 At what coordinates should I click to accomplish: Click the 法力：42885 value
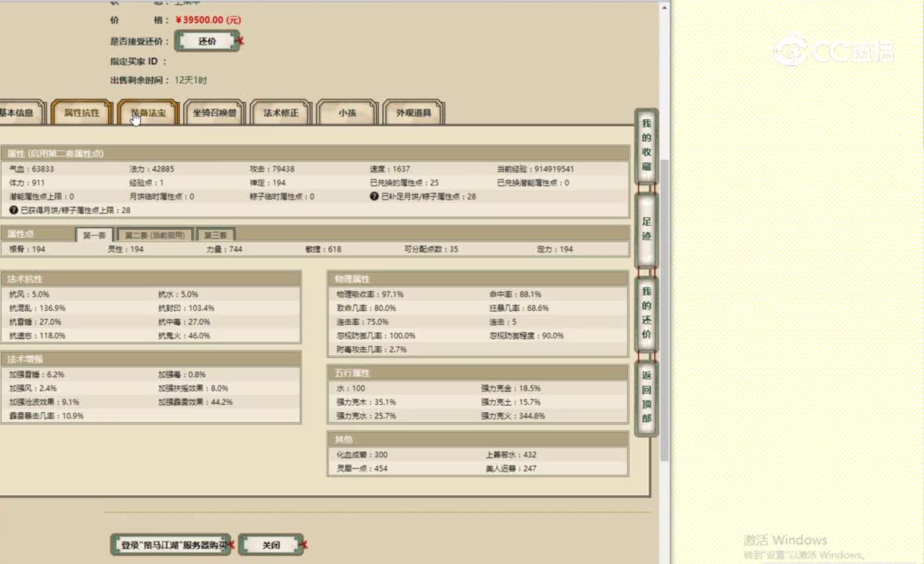pos(151,168)
